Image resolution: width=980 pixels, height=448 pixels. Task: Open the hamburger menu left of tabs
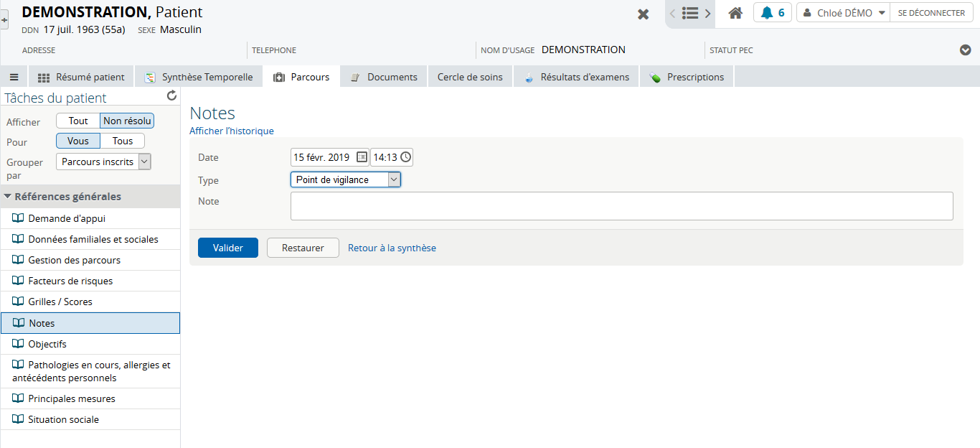[x=14, y=77]
